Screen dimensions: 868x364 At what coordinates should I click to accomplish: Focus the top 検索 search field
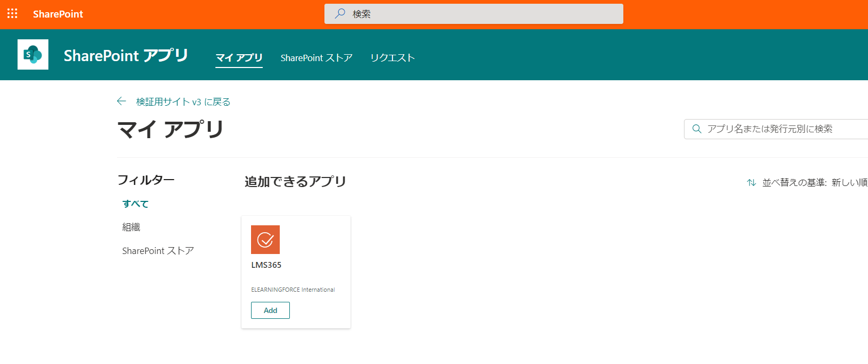(x=473, y=14)
